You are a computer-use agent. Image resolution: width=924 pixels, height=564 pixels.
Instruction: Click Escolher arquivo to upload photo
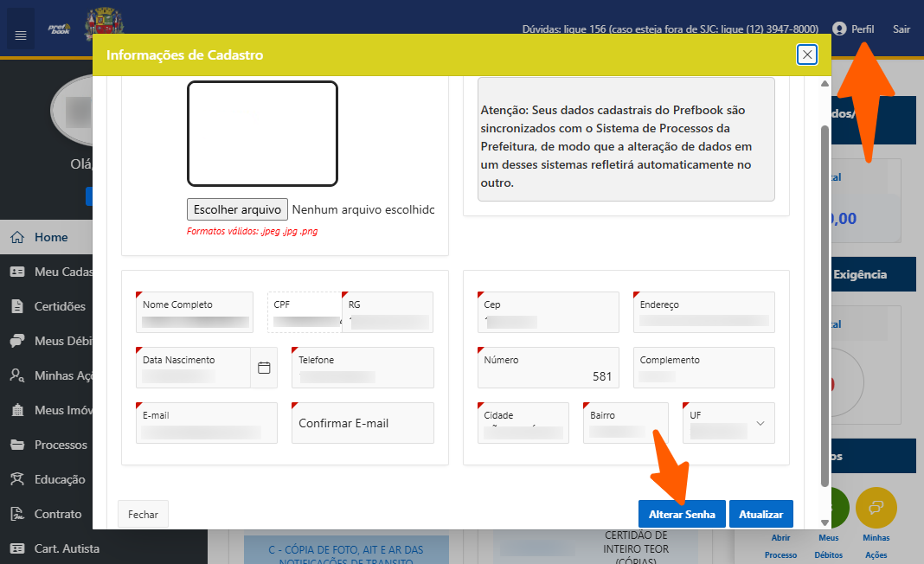pyautogui.click(x=237, y=209)
